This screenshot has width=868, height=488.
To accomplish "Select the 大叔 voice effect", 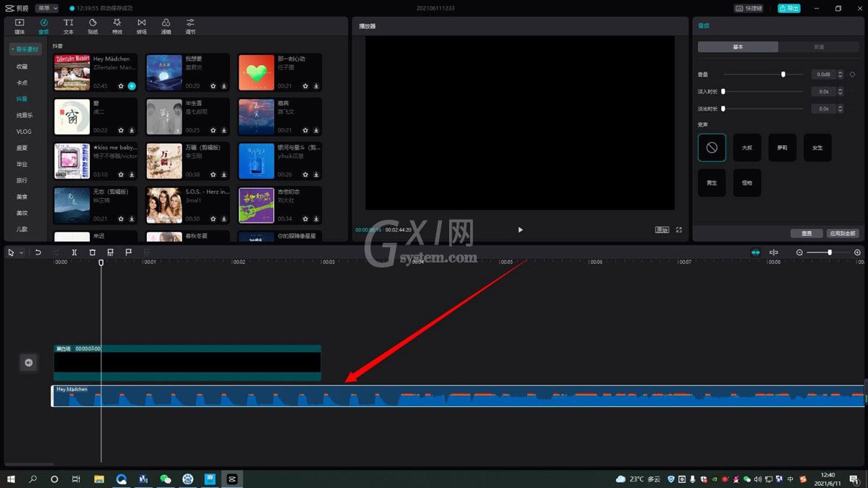I will (747, 147).
